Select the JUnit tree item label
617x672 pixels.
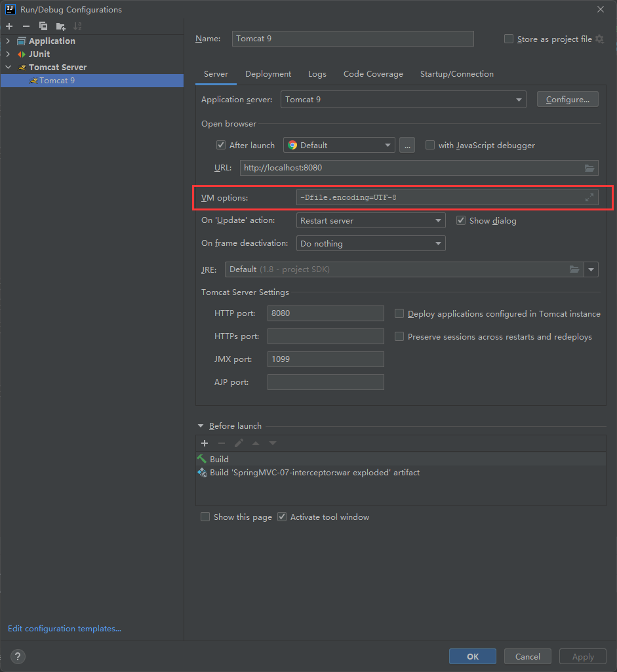pyautogui.click(x=39, y=54)
